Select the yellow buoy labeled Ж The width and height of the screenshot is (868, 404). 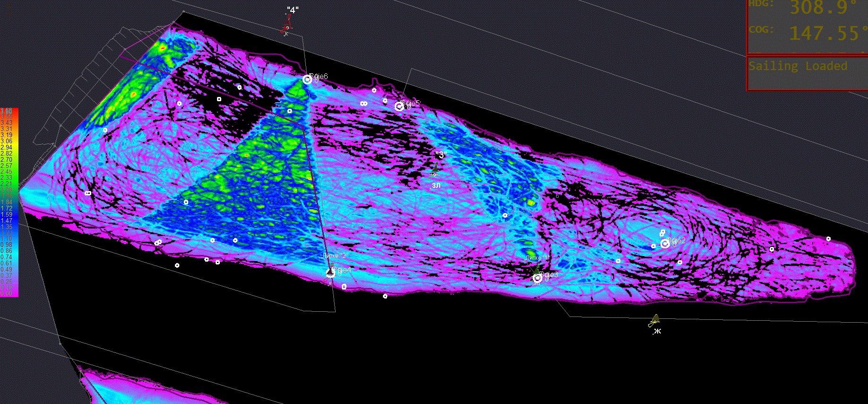(x=654, y=321)
